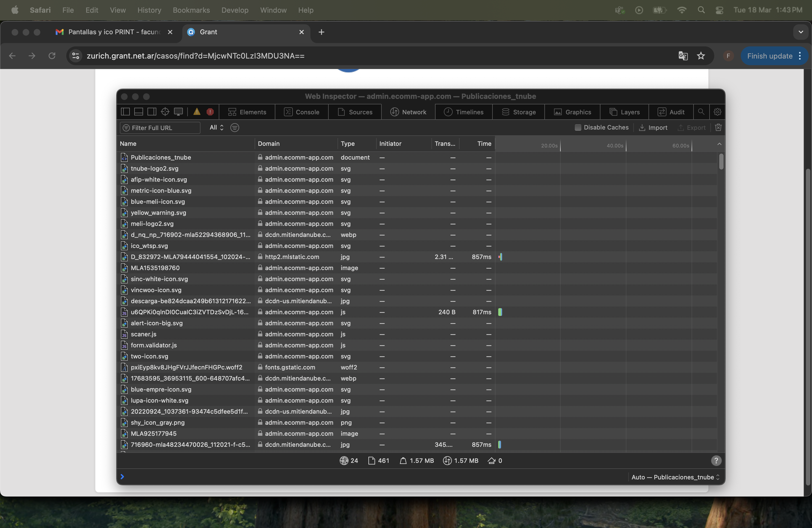Activate the element selection crosshair icon

[x=165, y=112]
